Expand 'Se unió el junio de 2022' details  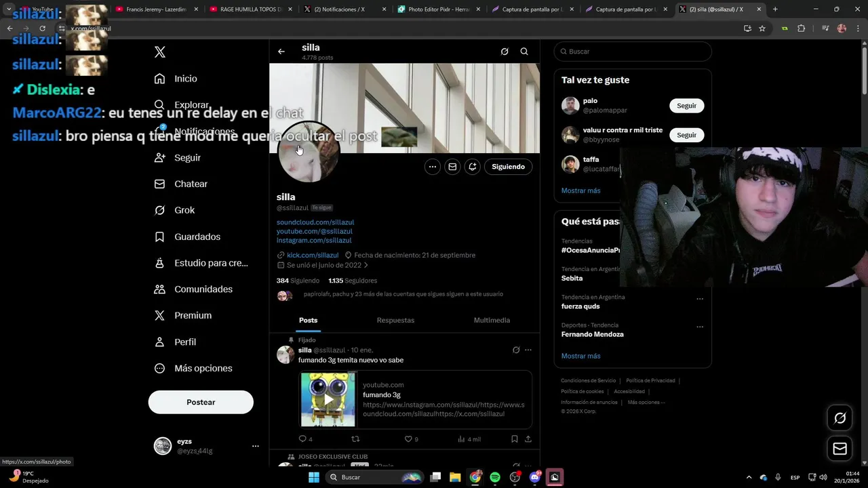point(323,265)
